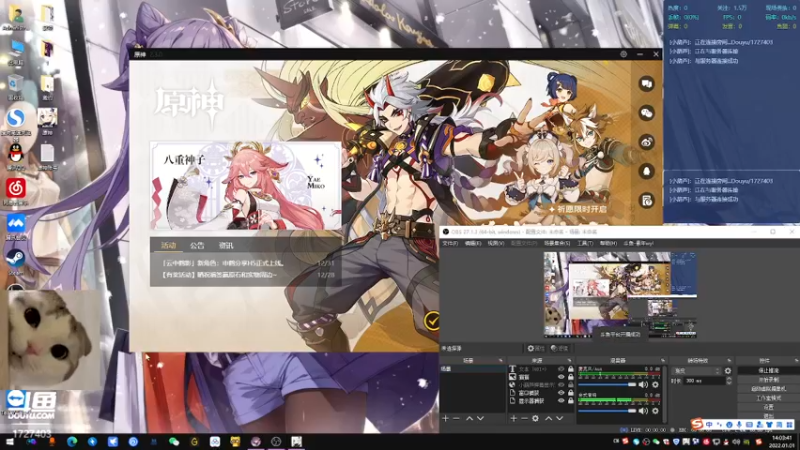
Task: Move the source down with the down arrow
Action: tap(560, 418)
